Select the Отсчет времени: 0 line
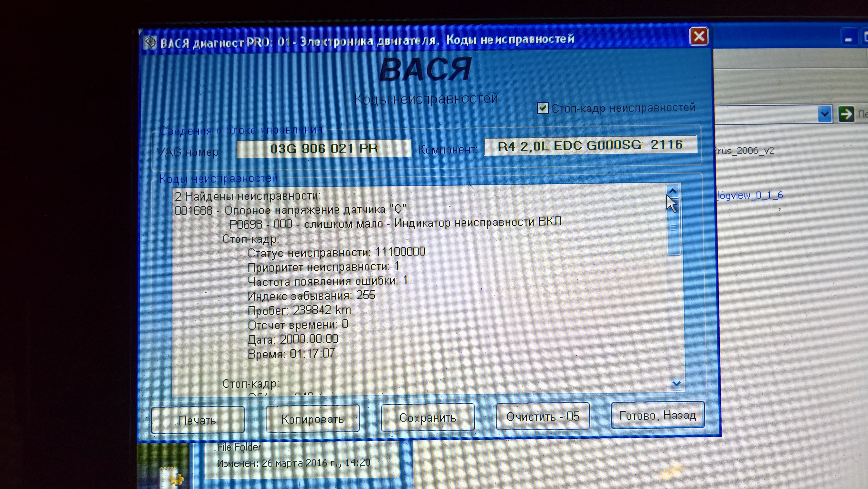The width and height of the screenshot is (868, 489). coord(298,325)
